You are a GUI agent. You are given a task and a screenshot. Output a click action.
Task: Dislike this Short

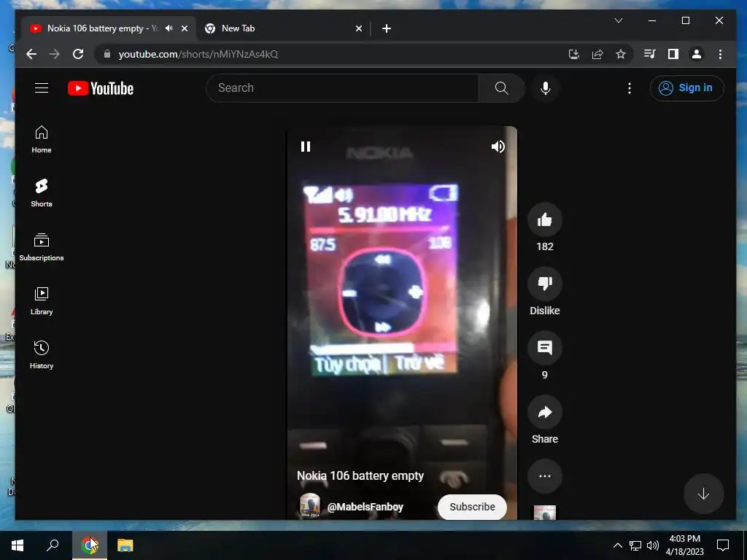click(544, 284)
